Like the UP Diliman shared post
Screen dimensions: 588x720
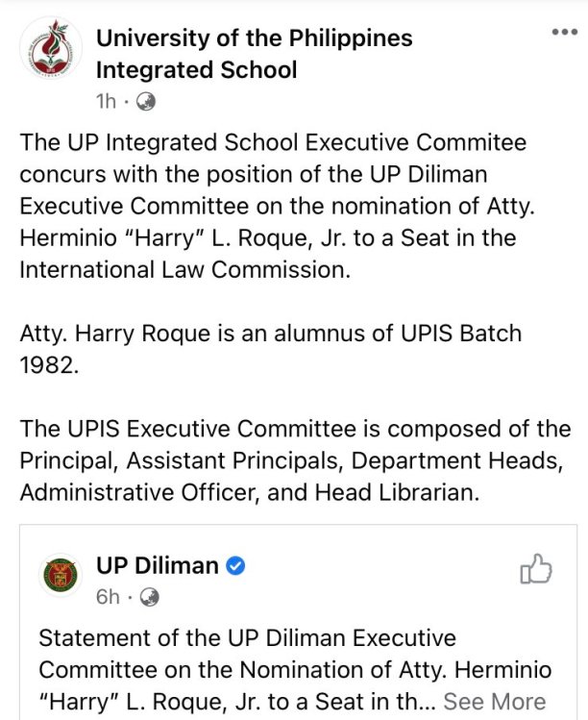point(536,569)
